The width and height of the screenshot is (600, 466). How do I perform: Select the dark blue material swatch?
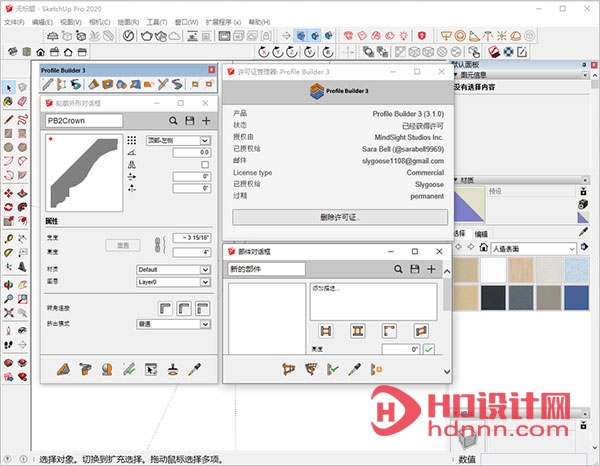click(576, 297)
